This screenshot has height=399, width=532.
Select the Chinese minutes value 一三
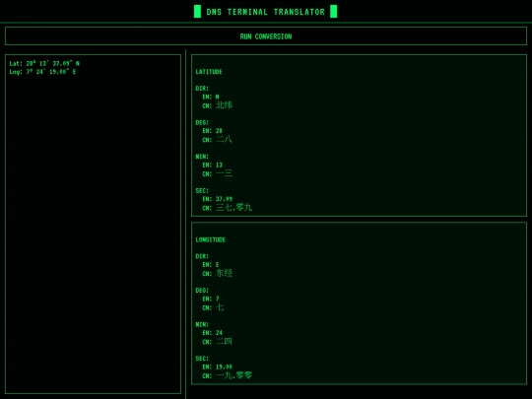(224, 173)
